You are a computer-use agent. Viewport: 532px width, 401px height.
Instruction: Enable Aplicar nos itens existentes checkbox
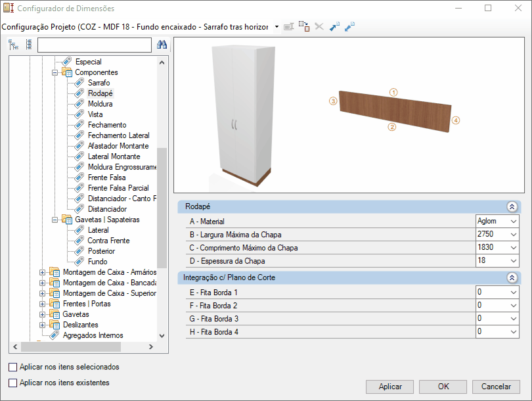(x=13, y=383)
